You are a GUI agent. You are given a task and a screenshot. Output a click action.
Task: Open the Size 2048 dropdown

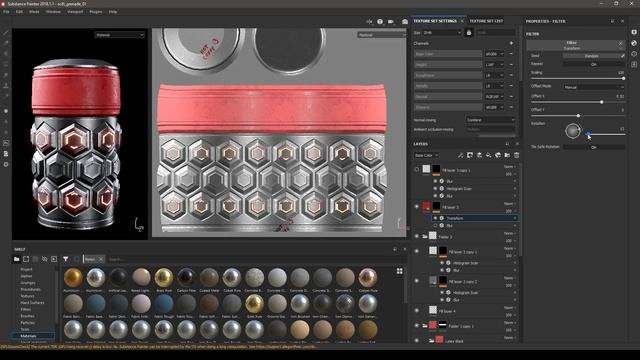442,33
